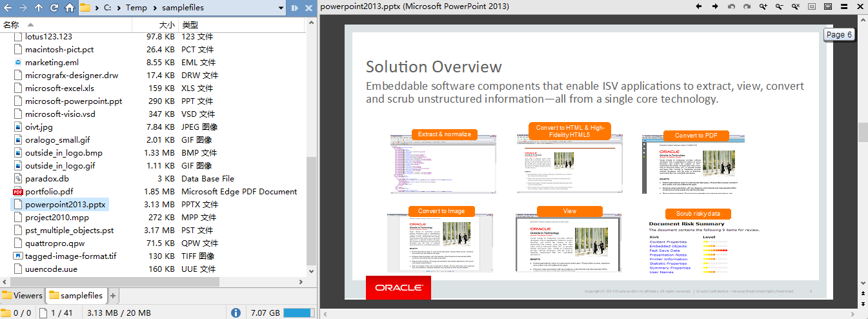
Task: Zoom in on the preview
Action: 763,6
